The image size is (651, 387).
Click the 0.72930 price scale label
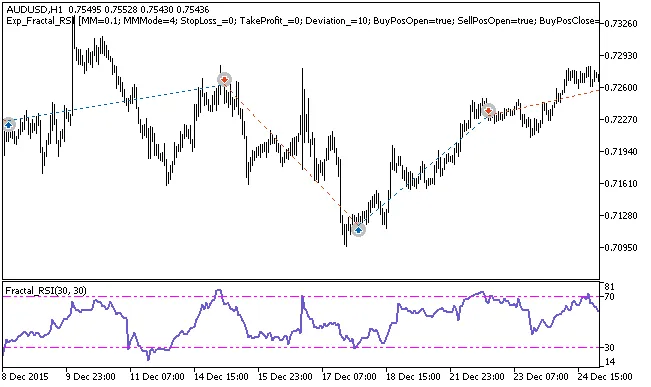(622, 56)
